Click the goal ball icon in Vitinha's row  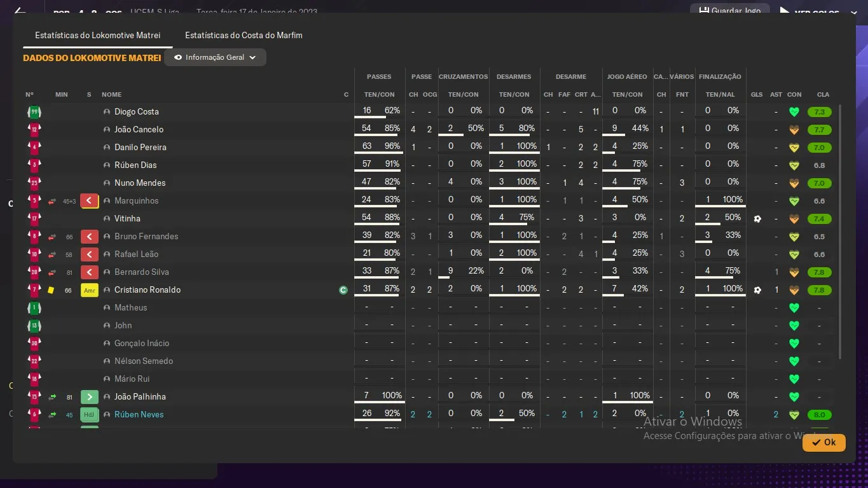(757, 219)
